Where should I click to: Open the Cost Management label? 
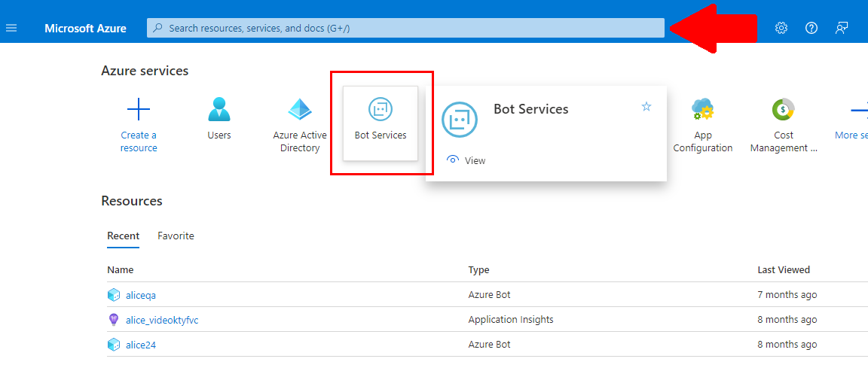(784, 141)
